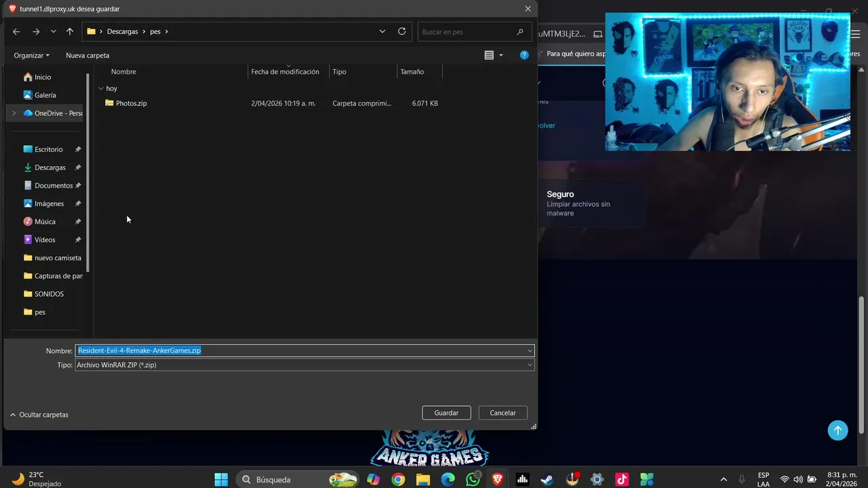
Task: Click the navigation pane scrollbar
Action: point(88,173)
